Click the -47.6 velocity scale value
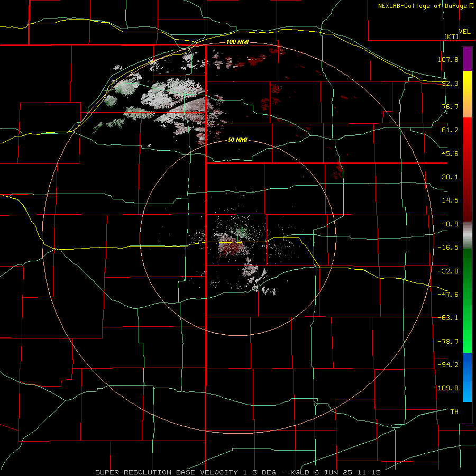The image size is (476, 476). (x=448, y=295)
